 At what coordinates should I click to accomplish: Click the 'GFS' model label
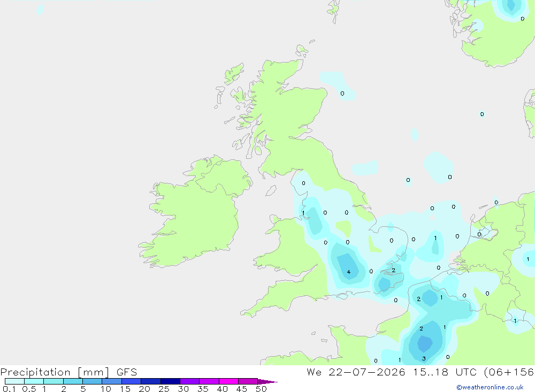coord(127,372)
